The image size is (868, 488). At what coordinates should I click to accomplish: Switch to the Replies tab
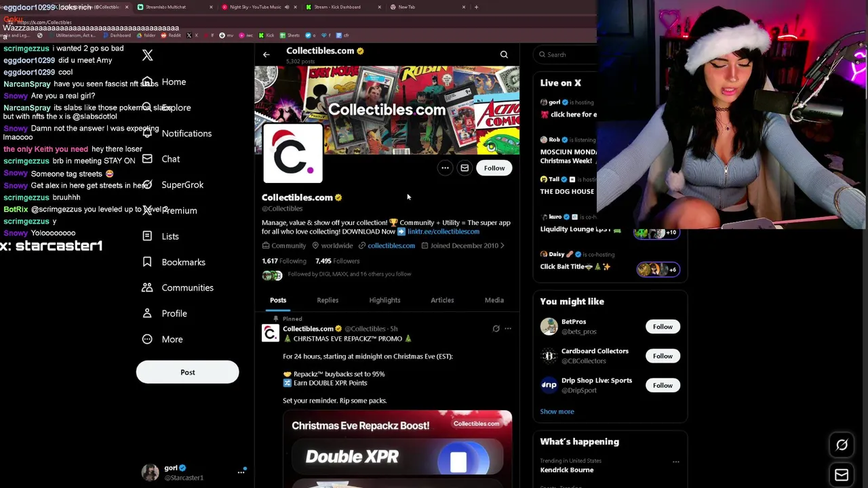[x=328, y=300]
